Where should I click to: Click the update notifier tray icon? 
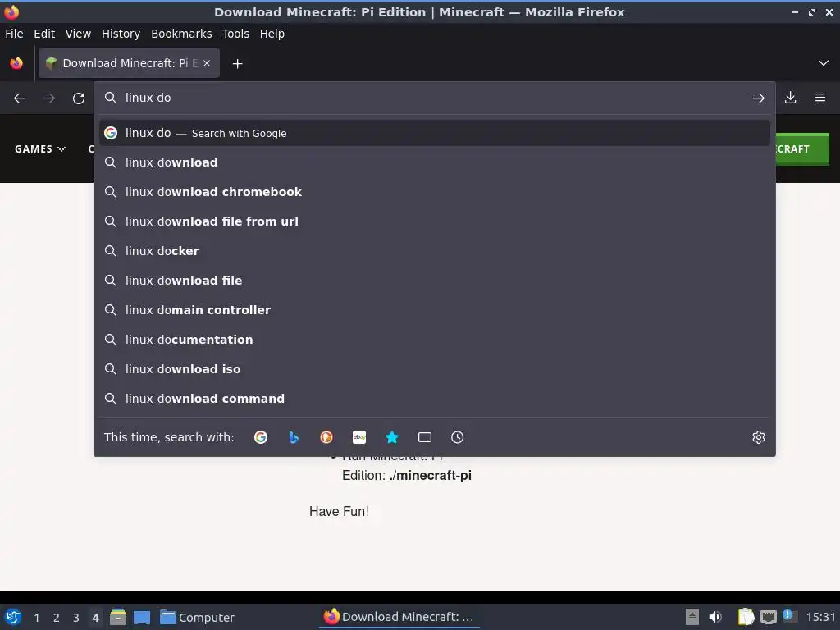tap(789, 616)
